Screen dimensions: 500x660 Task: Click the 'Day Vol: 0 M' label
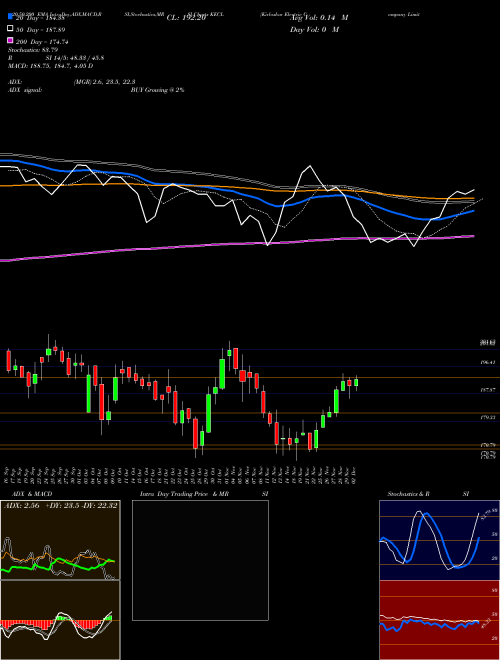[314, 29]
